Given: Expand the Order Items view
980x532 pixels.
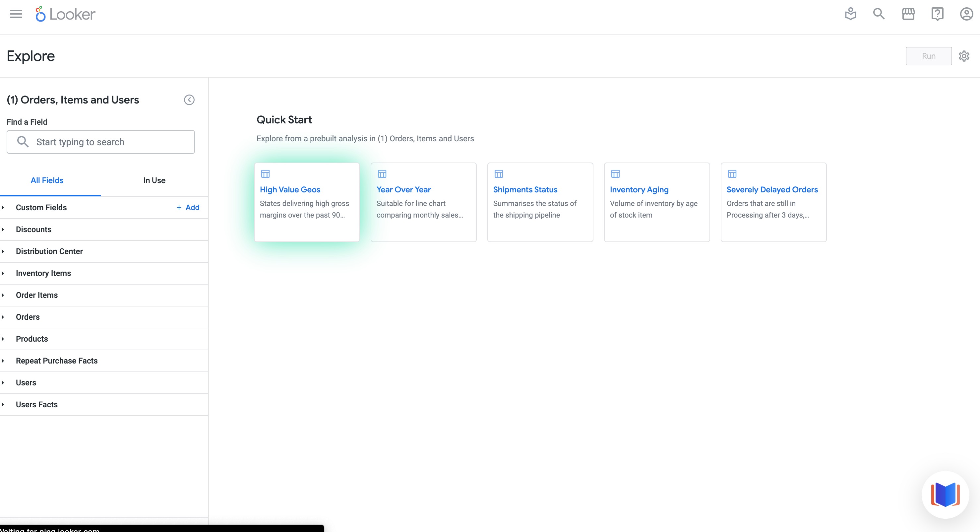Looking at the screenshot, I should coord(36,295).
